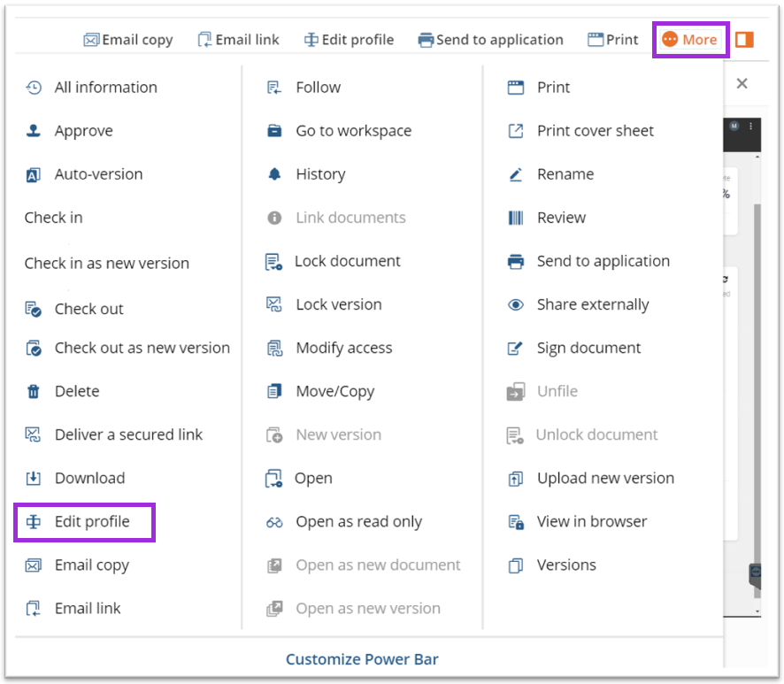
Task: Click the Email copy icon in the menu list
Action: click(33, 565)
